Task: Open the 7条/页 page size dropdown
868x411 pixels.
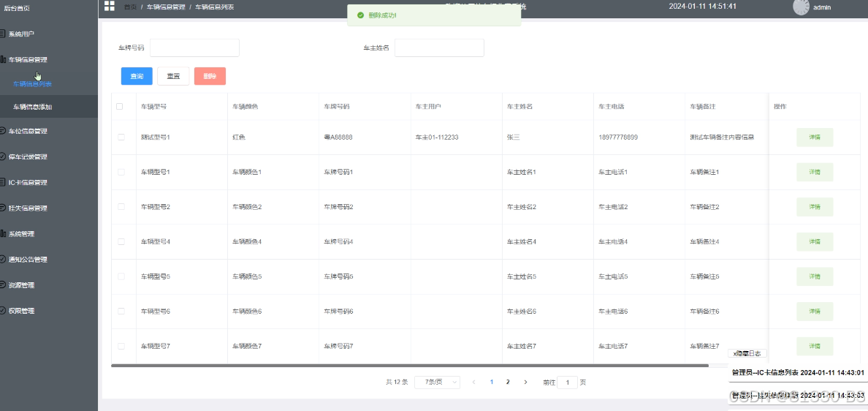Action: [x=437, y=382]
